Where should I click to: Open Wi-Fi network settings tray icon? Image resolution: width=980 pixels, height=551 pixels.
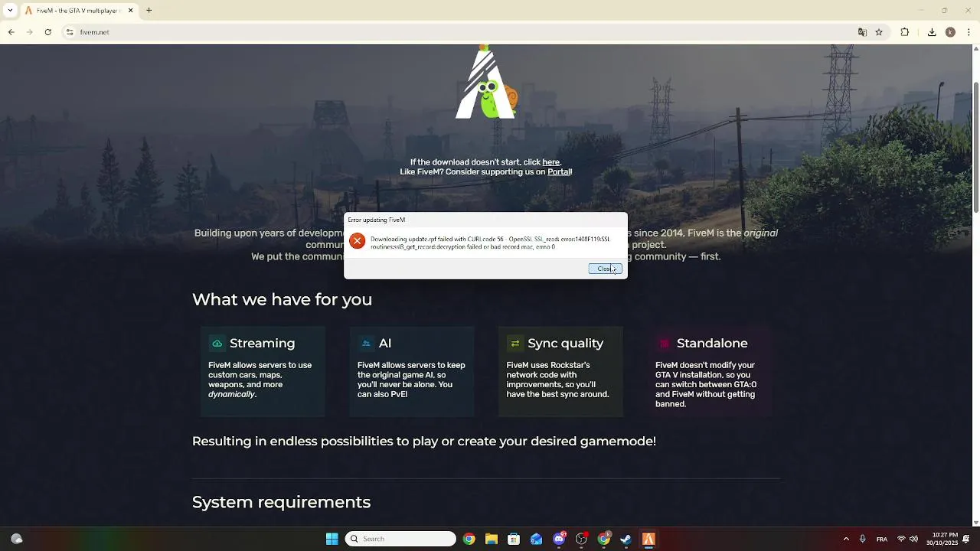tap(901, 539)
